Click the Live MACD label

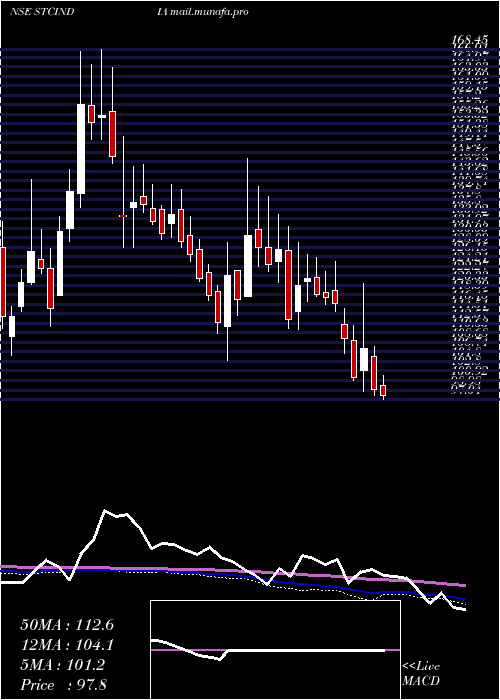coord(421,674)
